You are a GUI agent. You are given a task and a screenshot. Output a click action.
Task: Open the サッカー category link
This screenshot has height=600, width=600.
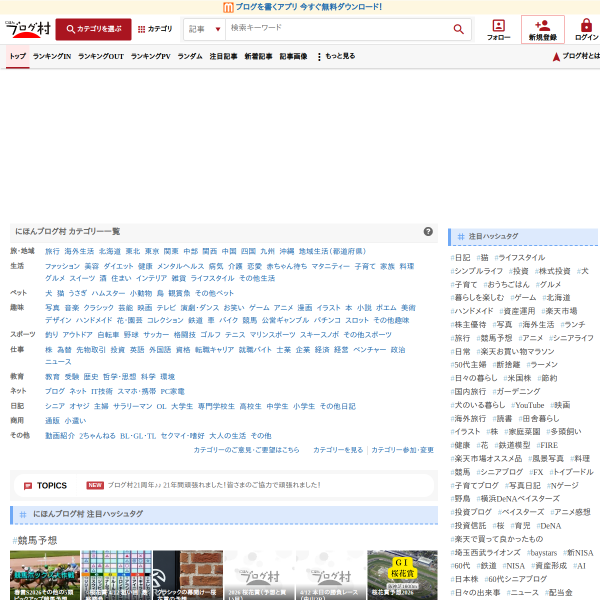tap(156, 335)
